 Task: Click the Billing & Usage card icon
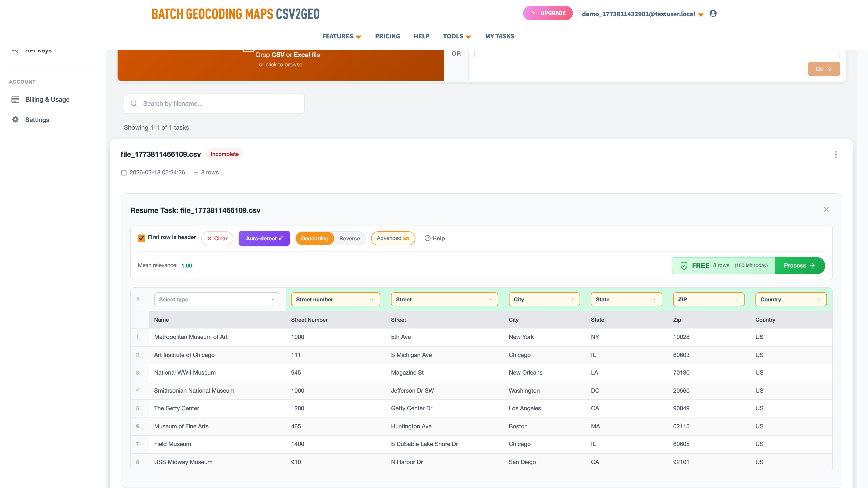tap(15, 99)
